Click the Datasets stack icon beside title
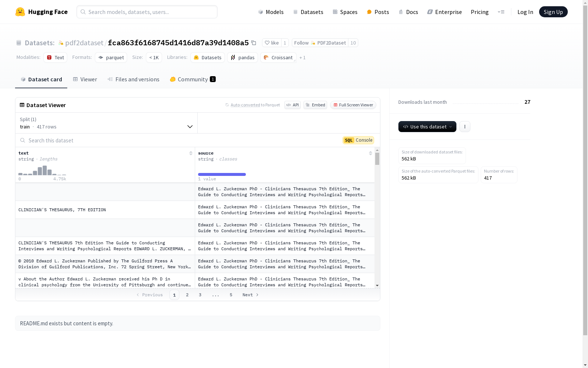 pyautogui.click(x=19, y=43)
